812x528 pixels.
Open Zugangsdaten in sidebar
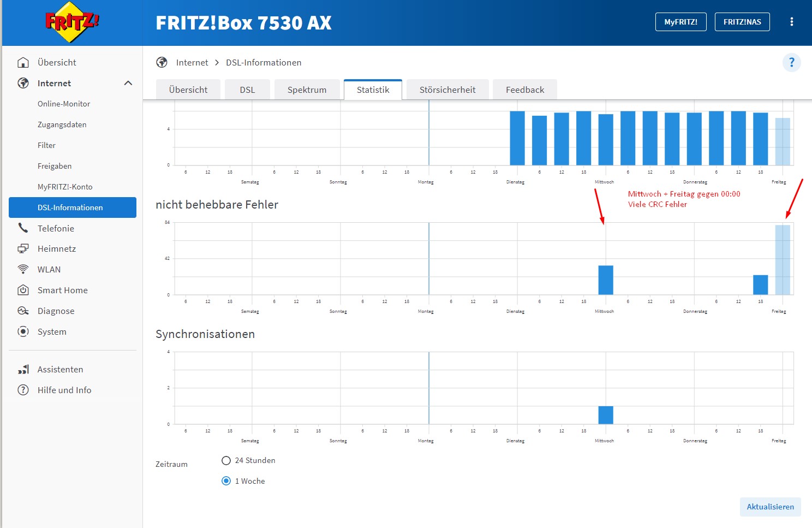point(62,124)
